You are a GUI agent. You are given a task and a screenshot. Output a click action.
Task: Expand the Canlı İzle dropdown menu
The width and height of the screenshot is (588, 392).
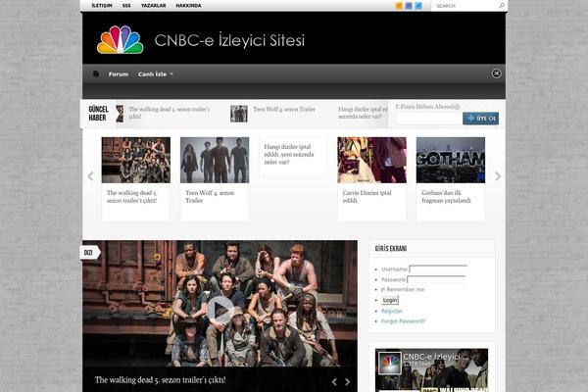click(x=156, y=74)
